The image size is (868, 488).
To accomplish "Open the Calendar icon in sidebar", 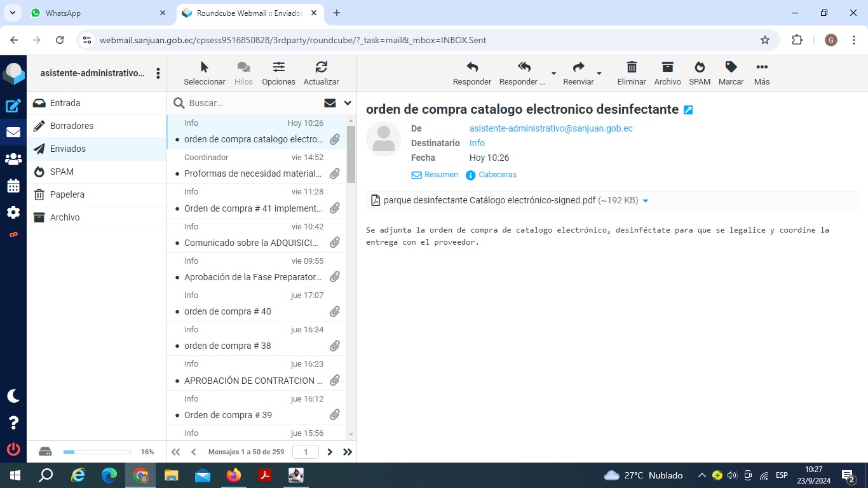I will click(x=13, y=186).
